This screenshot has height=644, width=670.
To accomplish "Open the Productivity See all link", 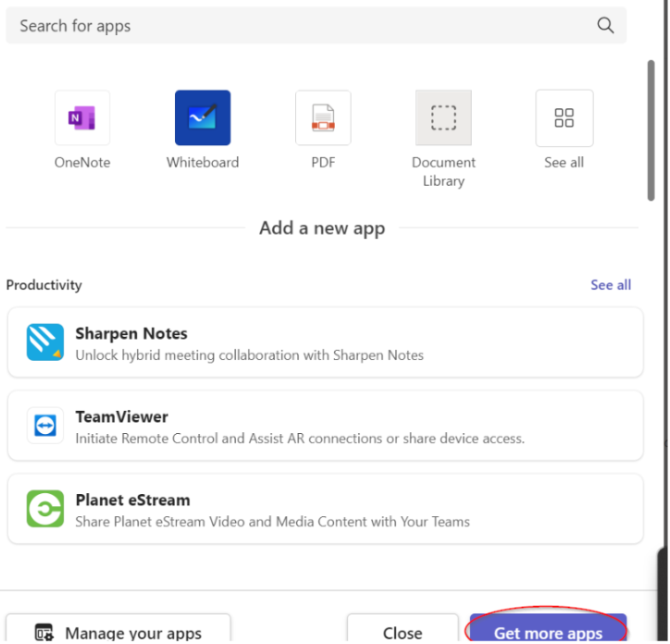I will click(611, 285).
